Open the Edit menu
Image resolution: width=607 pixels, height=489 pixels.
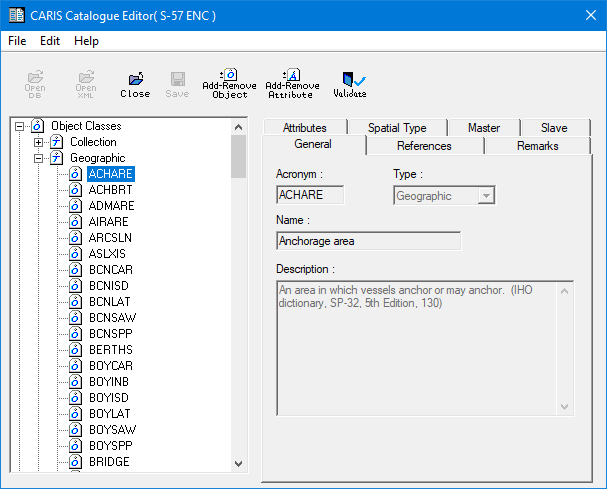click(50, 41)
